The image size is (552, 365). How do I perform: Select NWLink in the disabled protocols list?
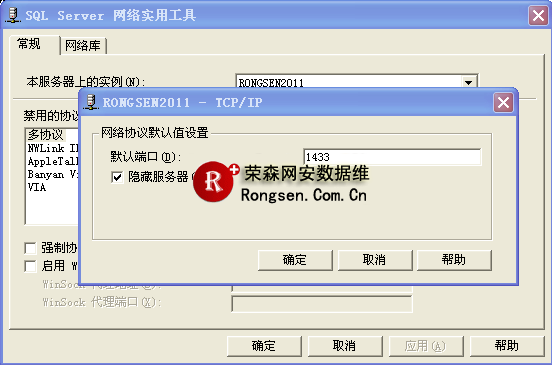coord(53,148)
